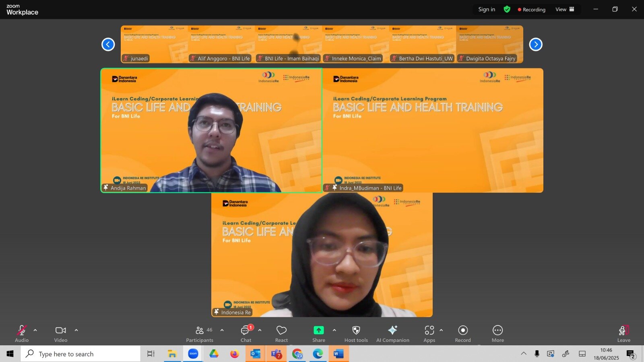Click the system tray microphone icon

point(537,354)
